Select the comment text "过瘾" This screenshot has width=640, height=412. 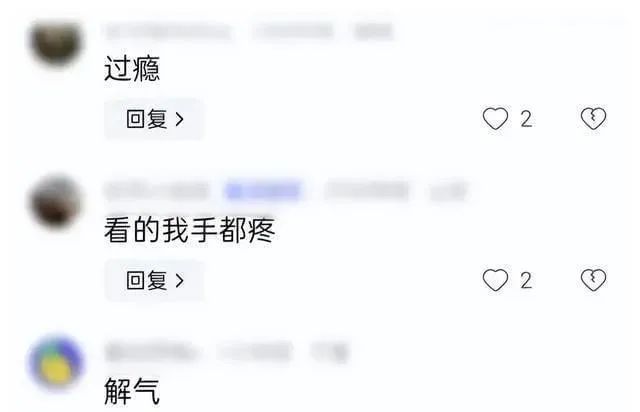coord(132,69)
